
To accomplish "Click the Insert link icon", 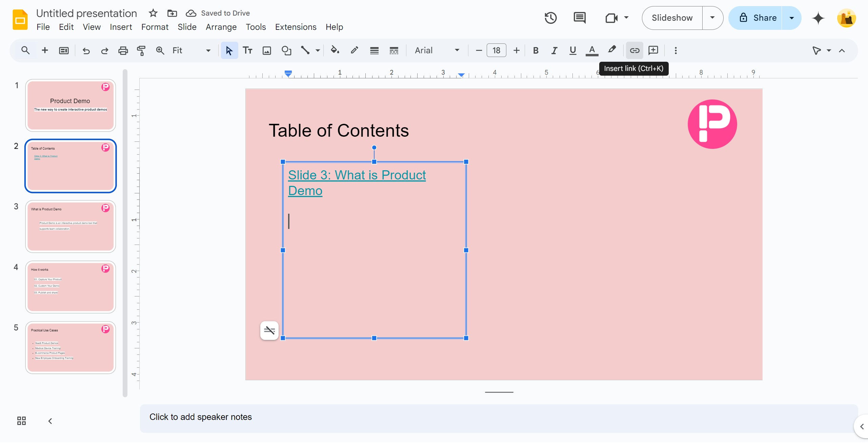I will click(x=634, y=51).
